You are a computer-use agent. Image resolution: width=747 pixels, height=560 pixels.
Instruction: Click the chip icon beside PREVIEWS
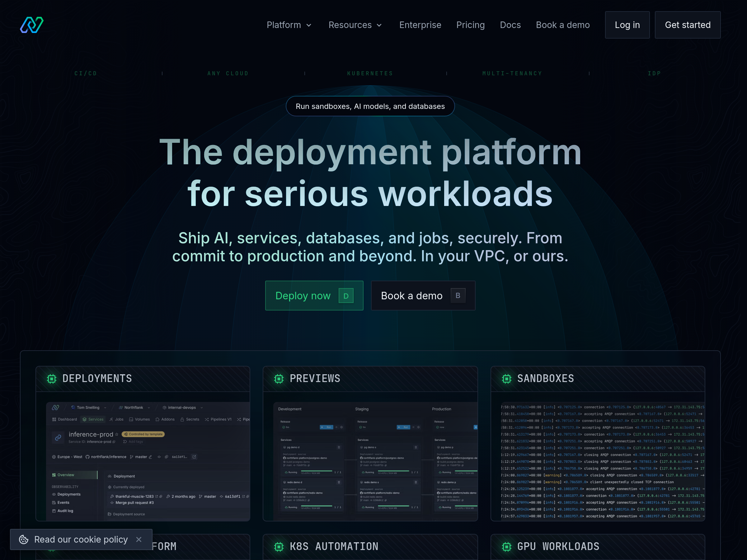point(279,379)
